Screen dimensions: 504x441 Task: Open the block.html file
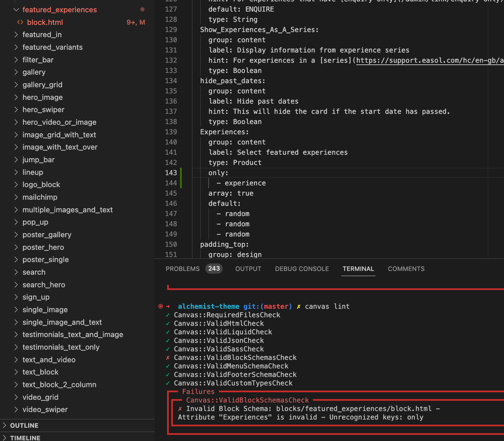45,22
